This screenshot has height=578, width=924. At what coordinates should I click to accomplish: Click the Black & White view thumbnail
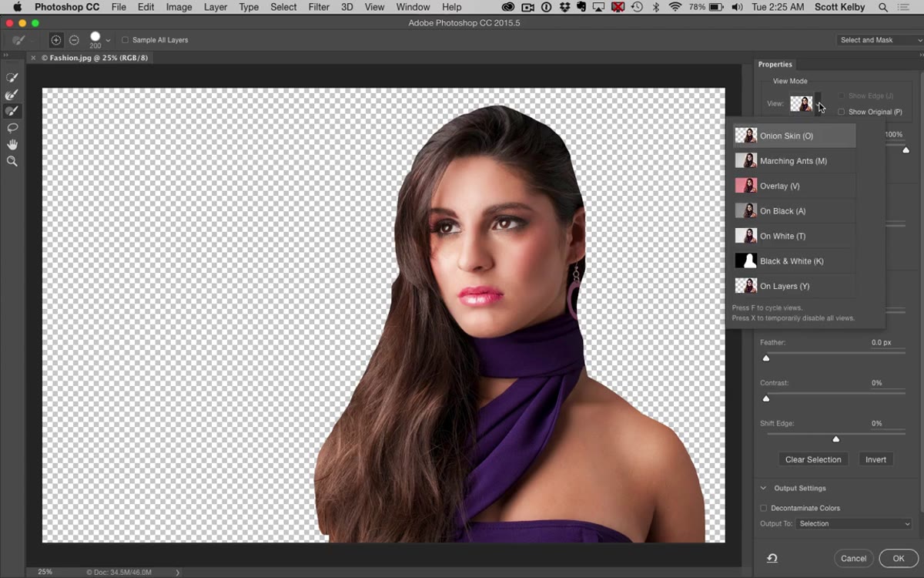click(x=745, y=260)
